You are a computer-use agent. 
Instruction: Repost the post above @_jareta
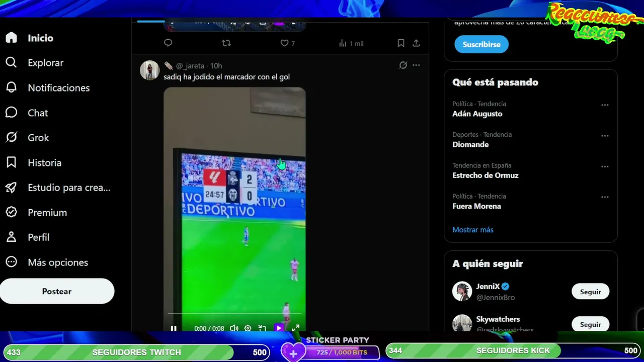click(x=226, y=43)
